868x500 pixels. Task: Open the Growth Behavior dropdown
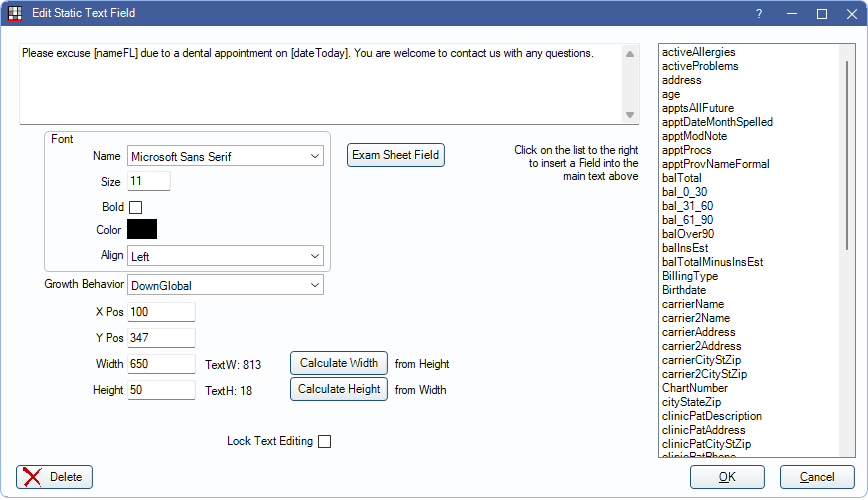click(x=225, y=285)
